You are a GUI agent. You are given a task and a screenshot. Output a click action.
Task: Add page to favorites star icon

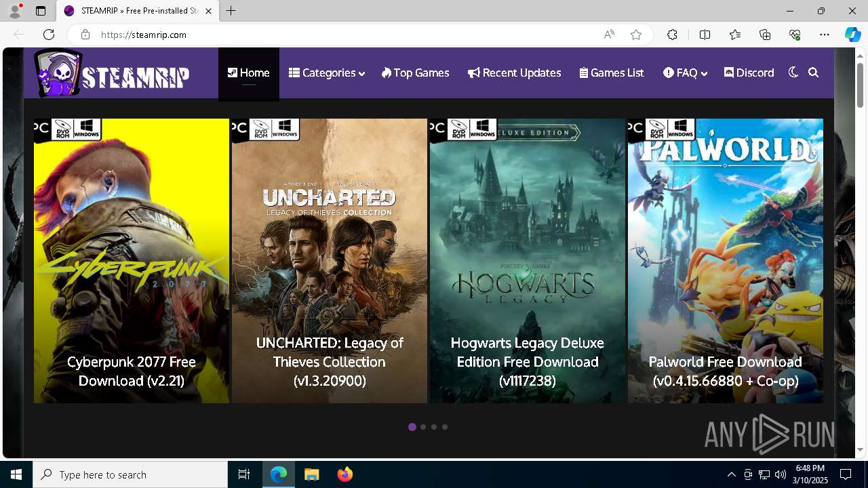(x=636, y=35)
